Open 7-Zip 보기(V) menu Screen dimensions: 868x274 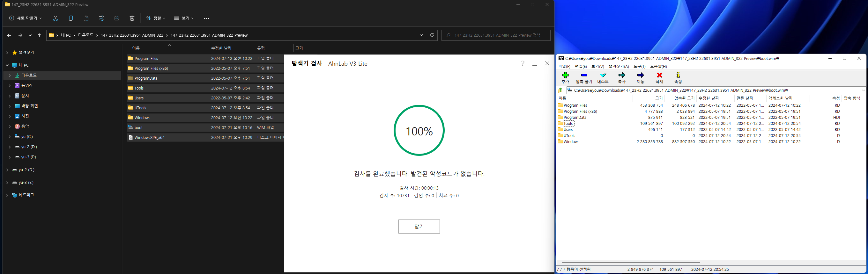tap(597, 67)
